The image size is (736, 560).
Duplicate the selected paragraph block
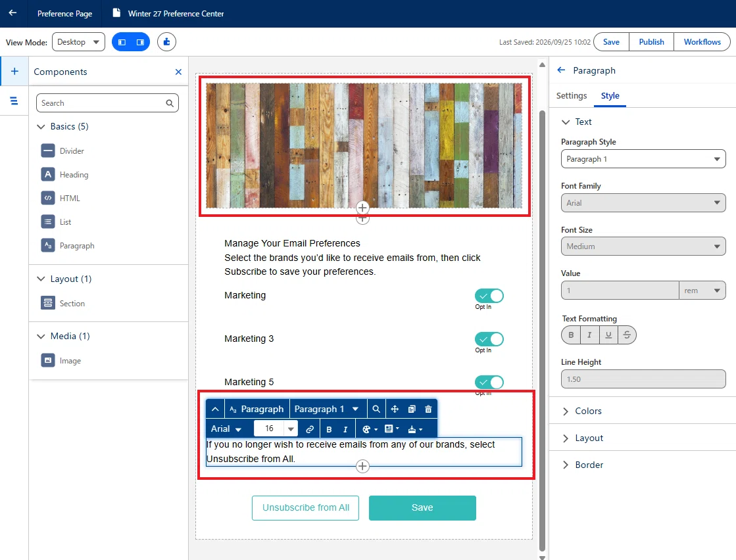click(412, 409)
